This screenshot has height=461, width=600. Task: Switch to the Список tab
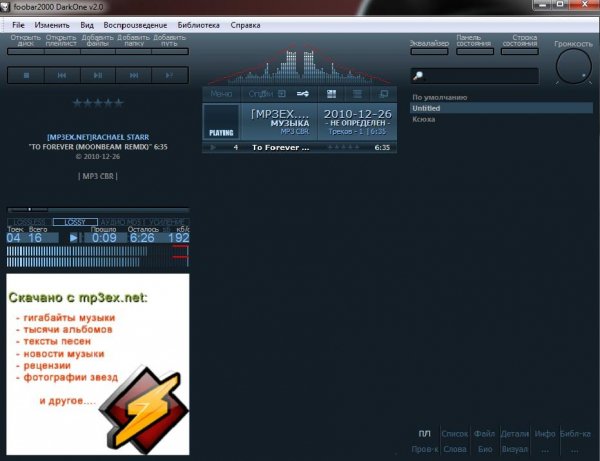click(455, 434)
